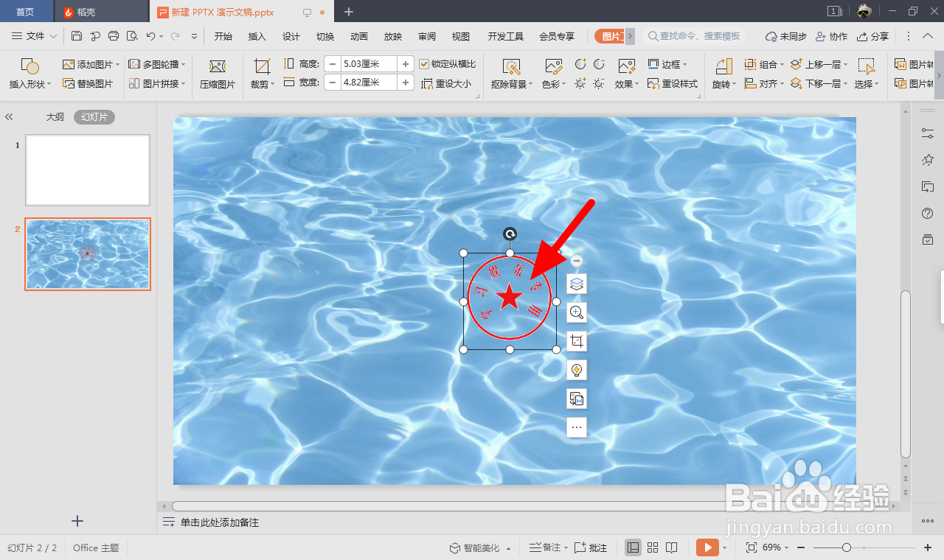Switch to 稻壳 document tab
This screenshot has height=560, width=944.
click(x=102, y=12)
